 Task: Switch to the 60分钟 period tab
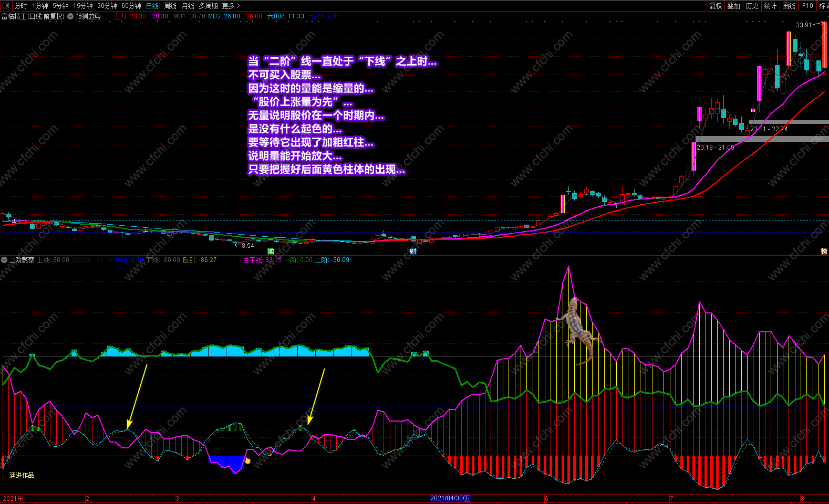pos(131,6)
